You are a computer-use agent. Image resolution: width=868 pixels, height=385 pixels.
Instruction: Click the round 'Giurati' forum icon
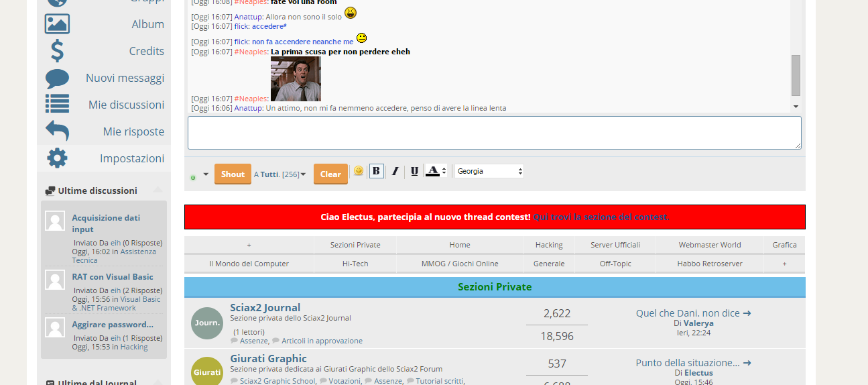(x=207, y=371)
